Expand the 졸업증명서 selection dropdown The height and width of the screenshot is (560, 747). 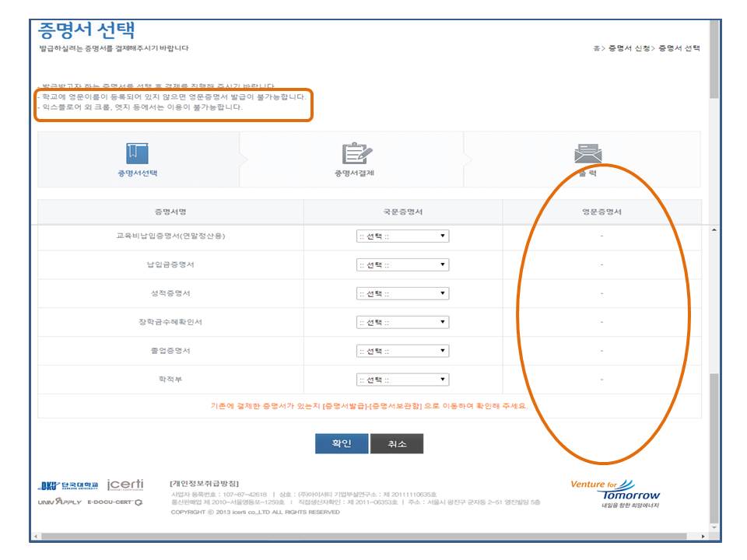(402, 351)
